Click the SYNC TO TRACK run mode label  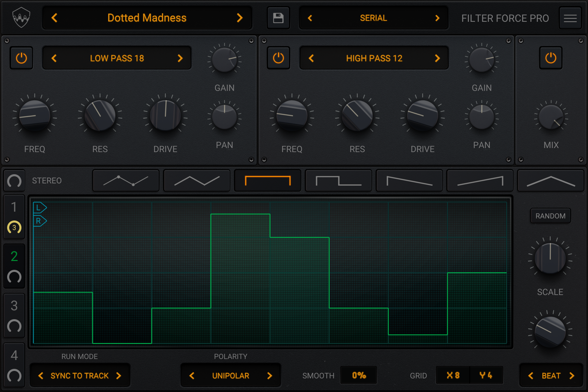pyautogui.click(x=79, y=376)
